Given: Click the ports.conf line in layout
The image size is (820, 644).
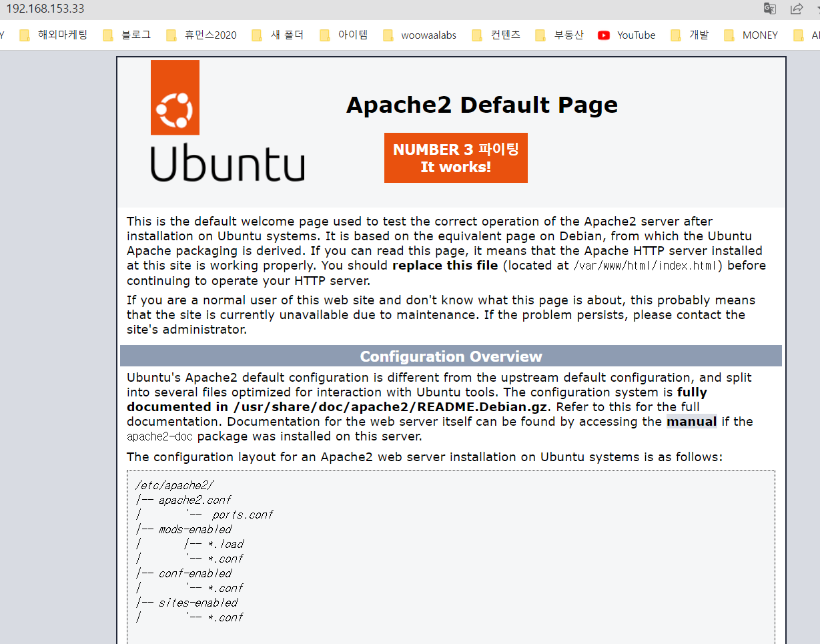Looking at the screenshot, I should coord(242,515).
